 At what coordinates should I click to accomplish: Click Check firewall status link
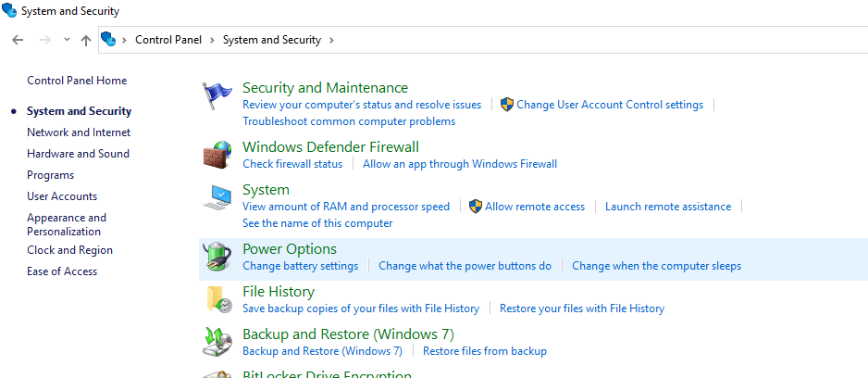click(x=292, y=164)
